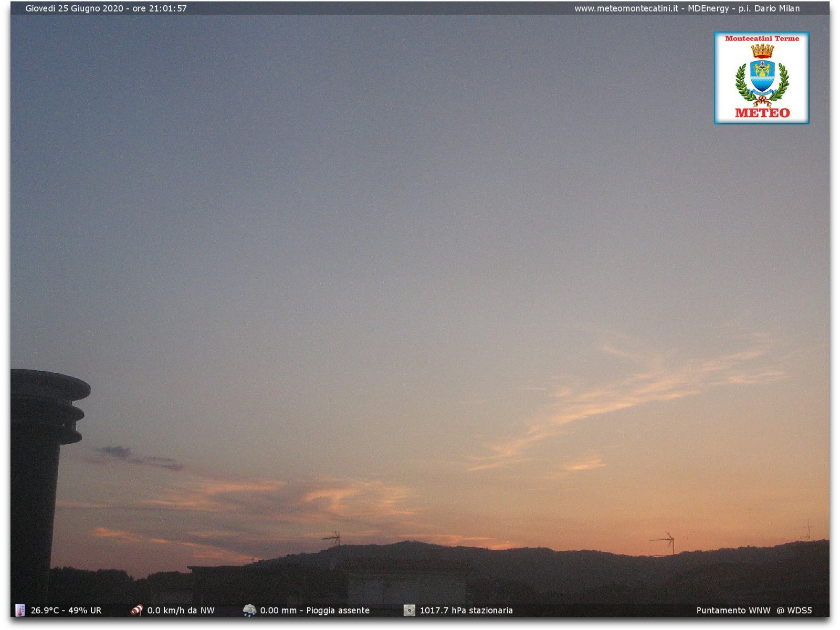Click the Montecatini Terme title in logo
This screenshot has height=630, width=840.
coord(762,38)
